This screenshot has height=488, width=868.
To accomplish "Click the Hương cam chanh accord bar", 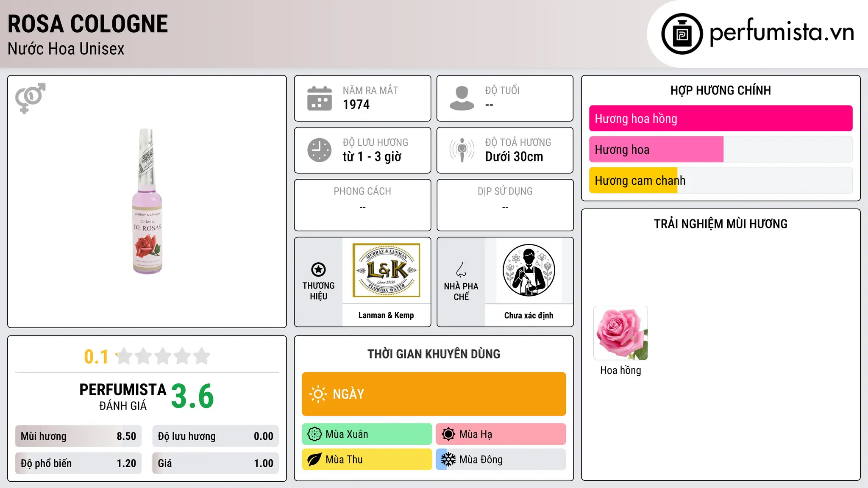I will pyautogui.click(x=721, y=180).
